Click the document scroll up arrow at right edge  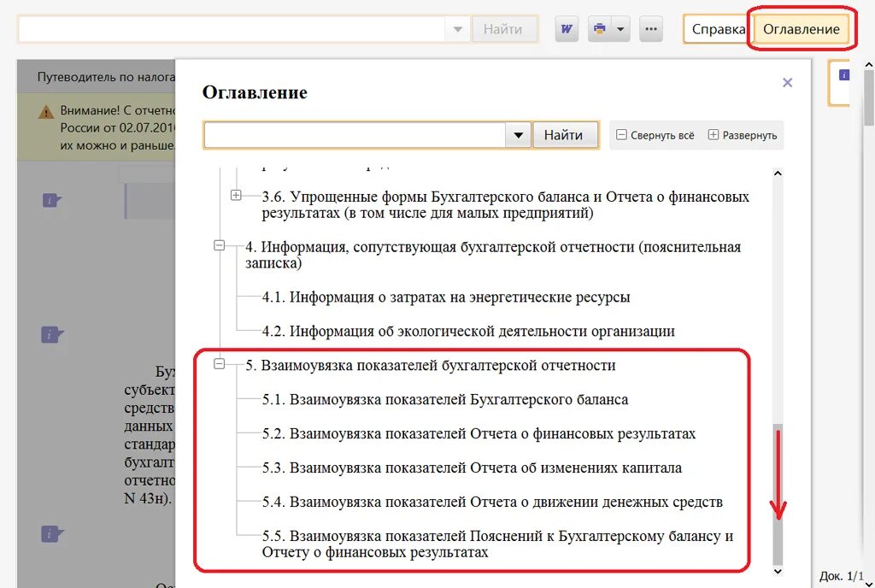pyautogui.click(x=868, y=65)
